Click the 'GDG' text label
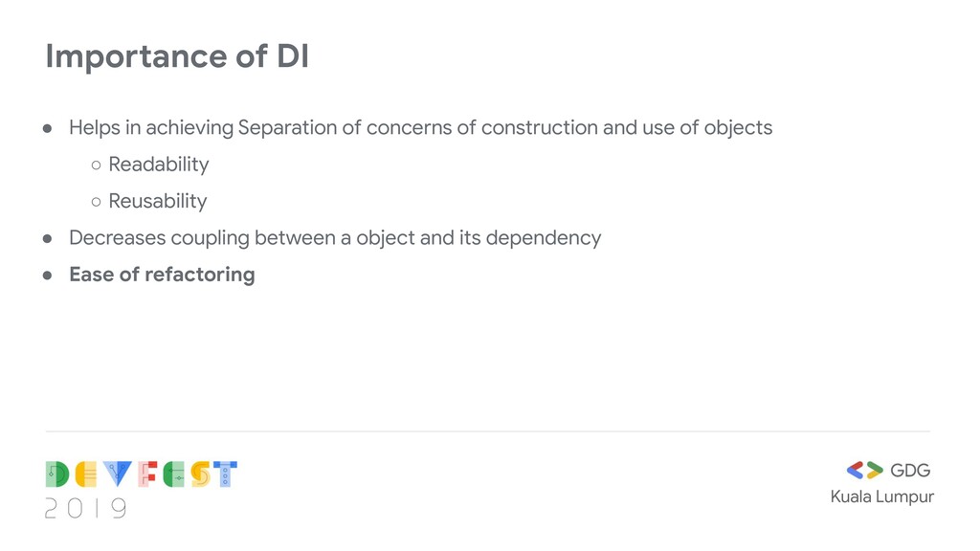Viewport: 980px width, 551px height. 910,471
